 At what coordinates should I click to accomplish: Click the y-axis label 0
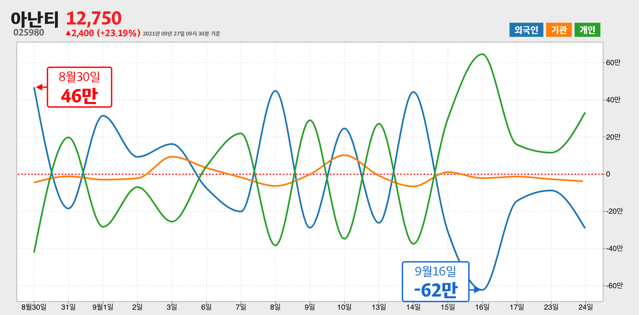(x=608, y=174)
